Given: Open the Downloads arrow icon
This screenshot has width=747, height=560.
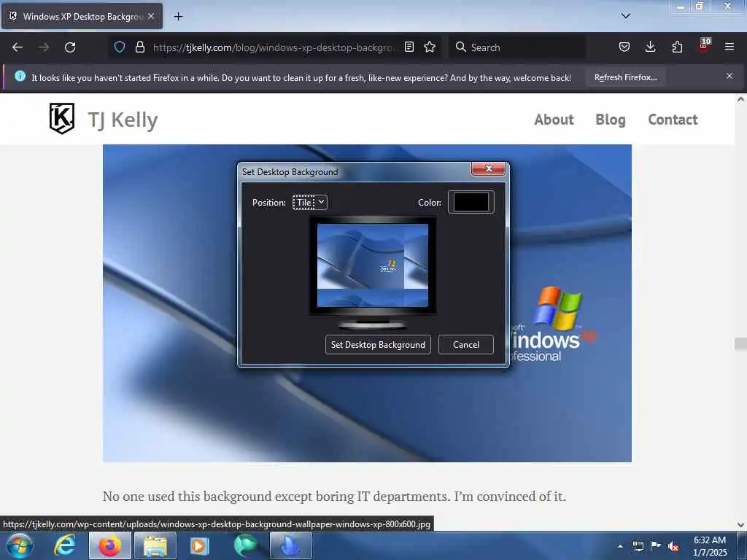Looking at the screenshot, I should (x=650, y=47).
